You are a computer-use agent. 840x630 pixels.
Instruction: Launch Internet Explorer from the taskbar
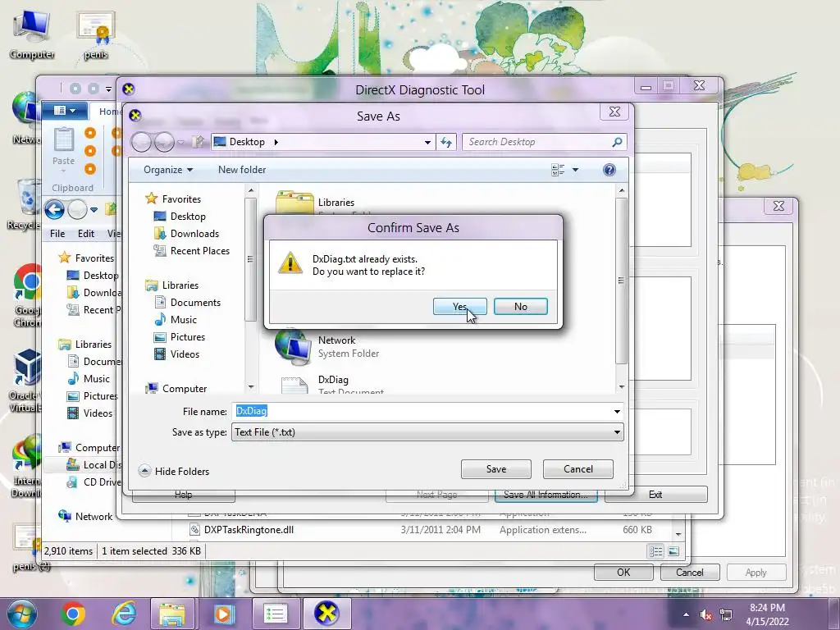pyautogui.click(x=124, y=614)
